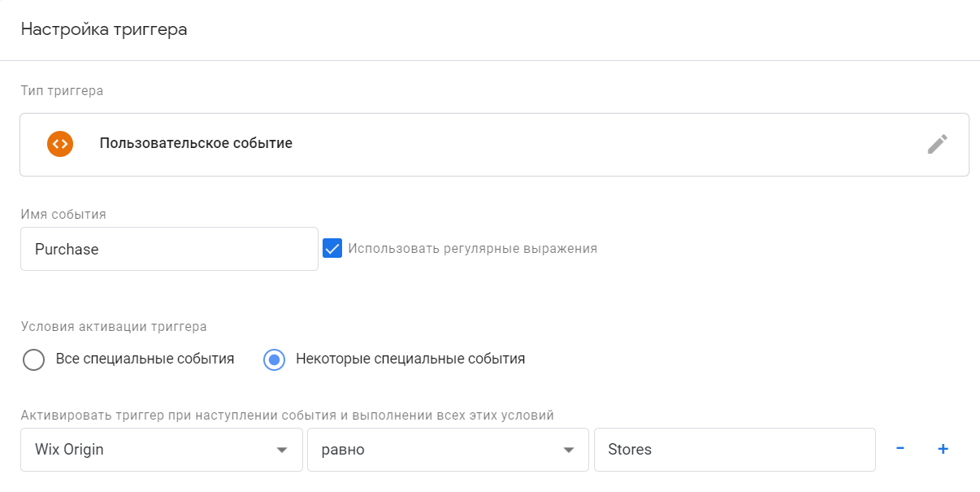Open the 'равно' operator dropdown
The height and width of the screenshot is (492, 980).
[x=448, y=450]
